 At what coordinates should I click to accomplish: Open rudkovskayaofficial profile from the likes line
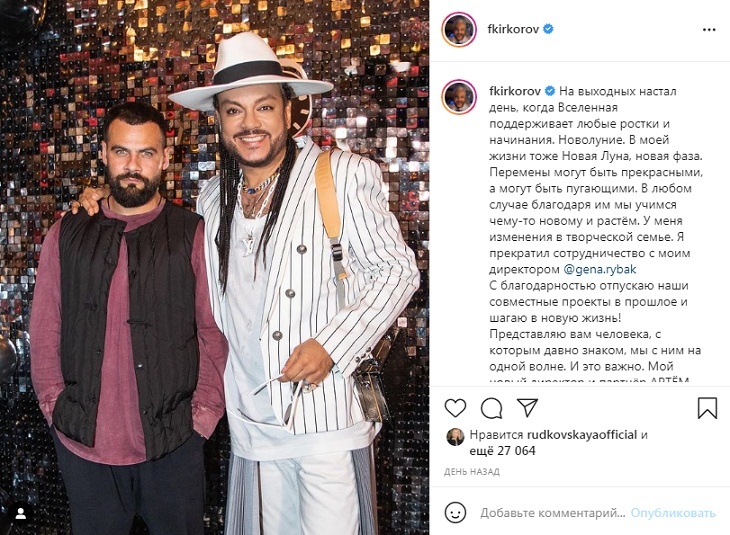(581, 435)
